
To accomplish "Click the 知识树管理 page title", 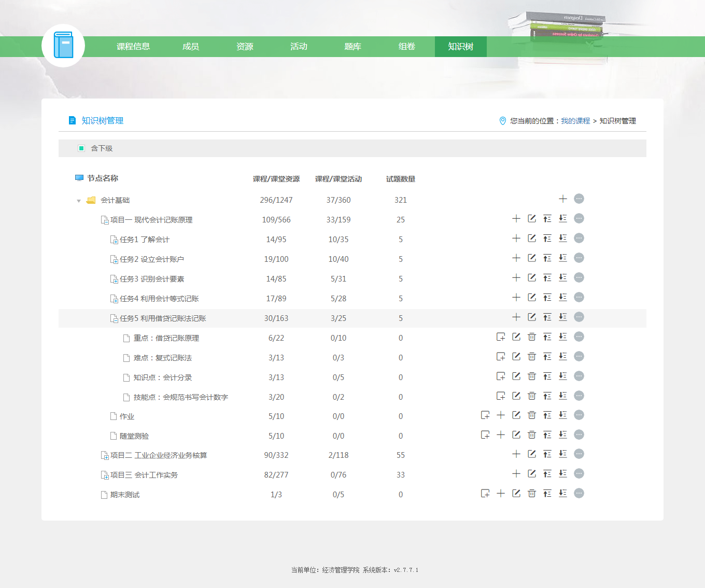I will [103, 120].
